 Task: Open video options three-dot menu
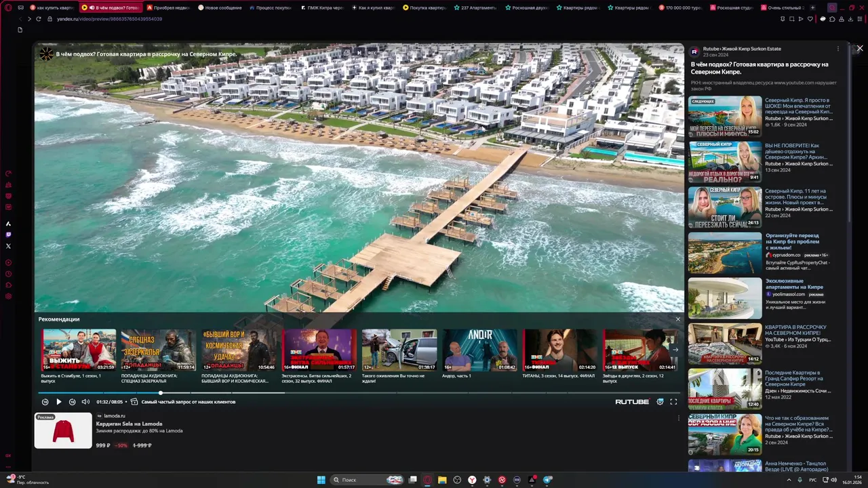click(838, 49)
